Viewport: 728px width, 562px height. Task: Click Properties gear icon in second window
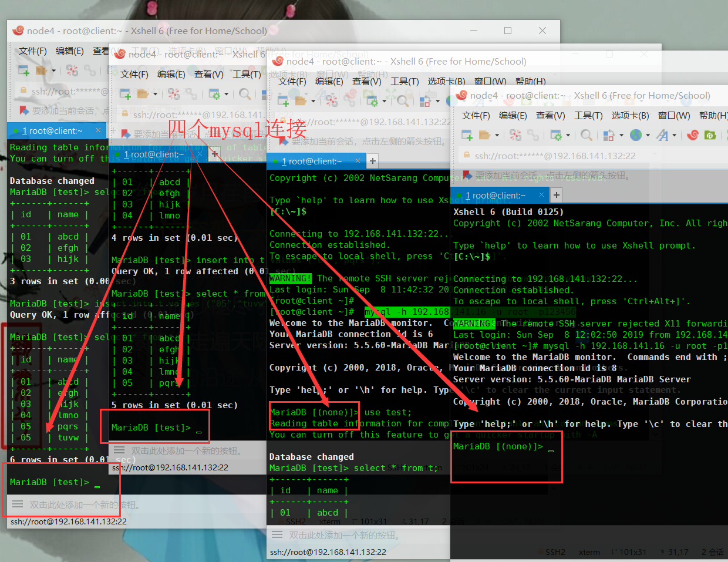click(x=214, y=94)
